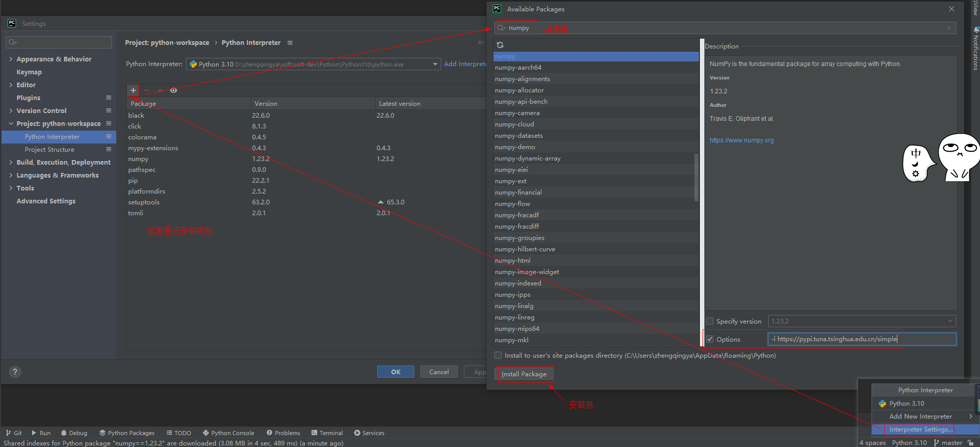Click the refresh icon in Available Packages
This screenshot has height=447, width=980.
point(500,45)
